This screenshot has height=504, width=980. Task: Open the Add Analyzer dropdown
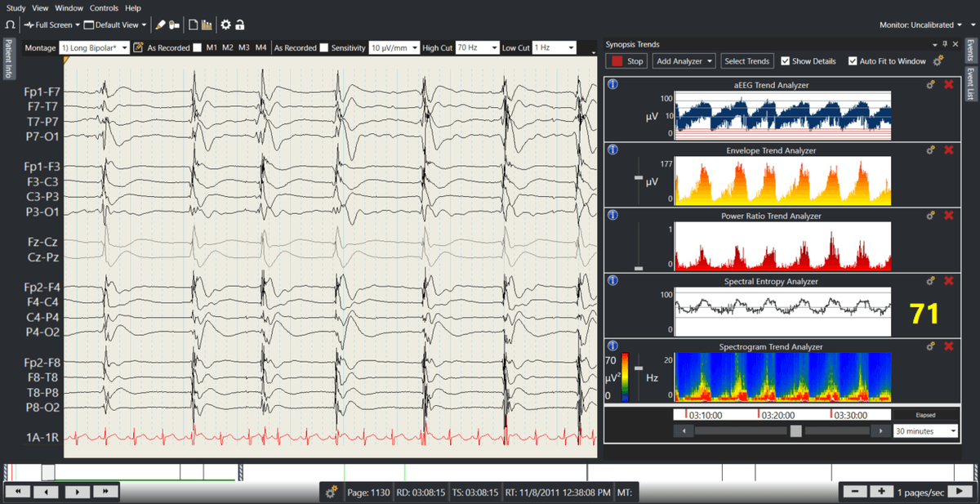coord(684,60)
